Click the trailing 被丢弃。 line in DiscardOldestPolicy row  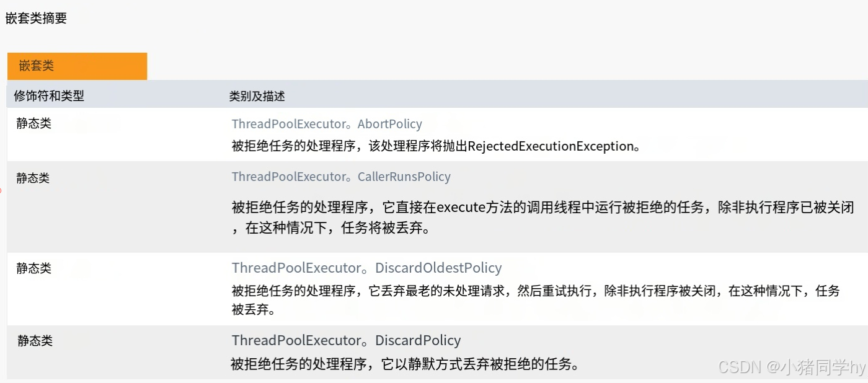click(253, 309)
